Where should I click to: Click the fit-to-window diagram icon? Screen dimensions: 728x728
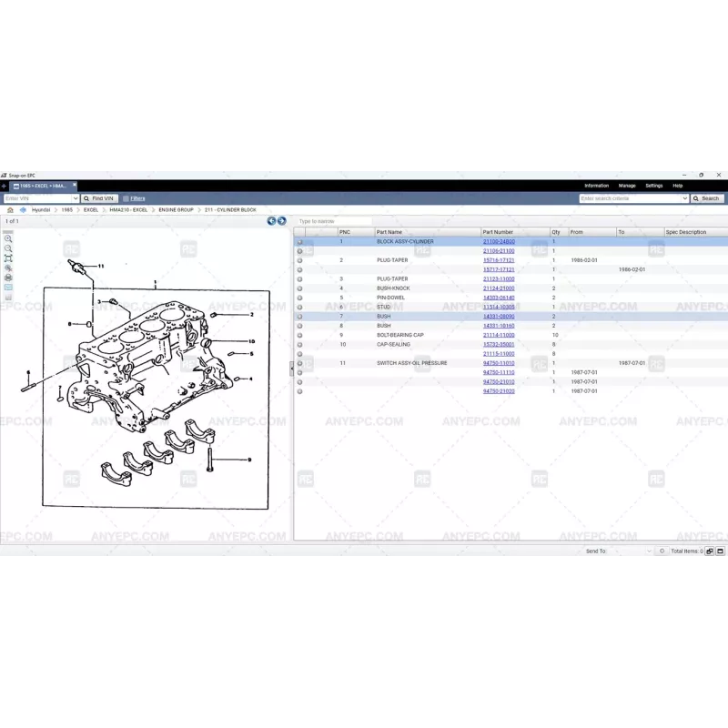pyautogui.click(x=8, y=258)
